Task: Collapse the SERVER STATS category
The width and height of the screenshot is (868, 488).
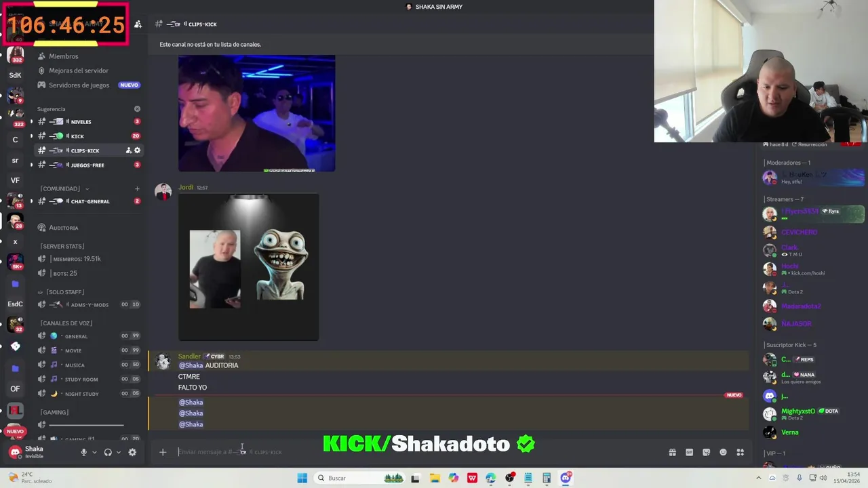Action: (x=62, y=246)
